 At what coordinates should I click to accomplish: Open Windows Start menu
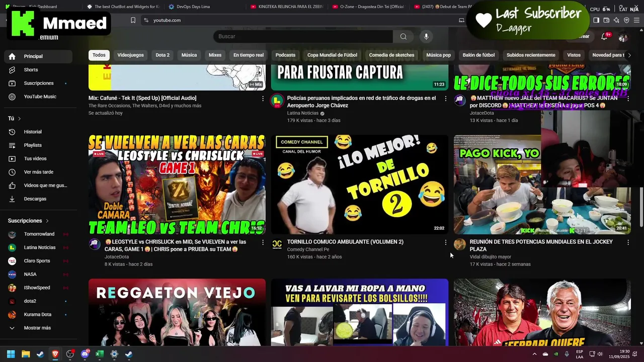(x=11, y=354)
